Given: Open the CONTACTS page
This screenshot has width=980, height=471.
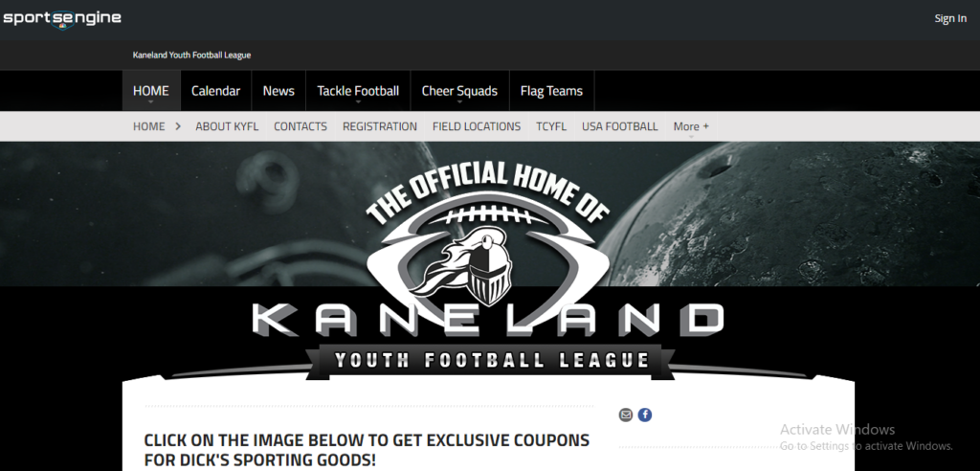Looking at the screenshot, I should pyautogui.click(x=300, y=126).
